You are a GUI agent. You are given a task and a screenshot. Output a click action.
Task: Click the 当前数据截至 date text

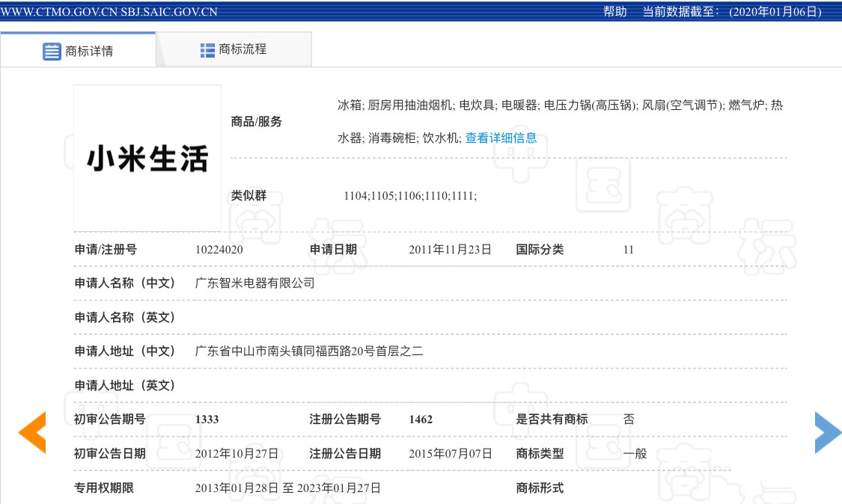tap(732, 11)
